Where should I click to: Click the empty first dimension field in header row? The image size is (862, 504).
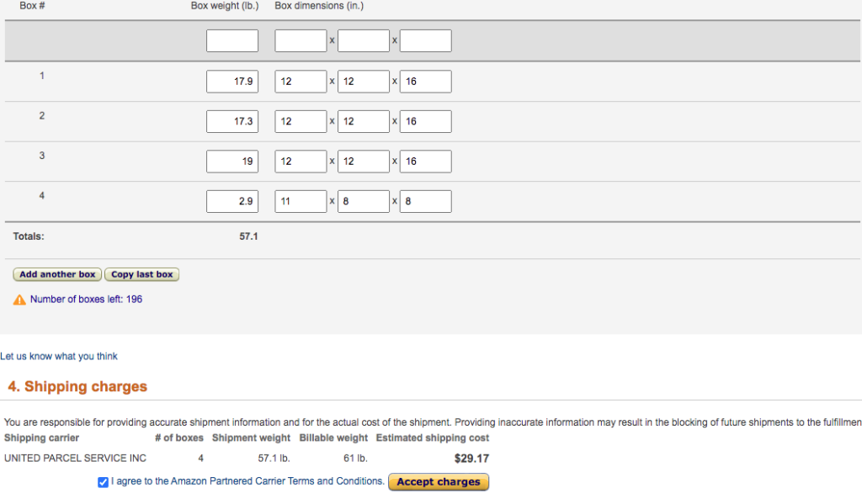coord(301,40)
